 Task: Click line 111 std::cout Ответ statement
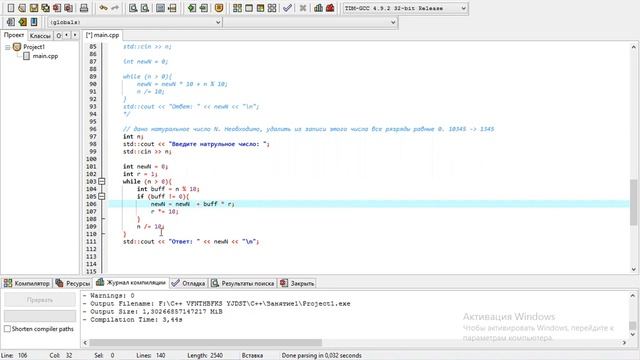coord(191,241)
